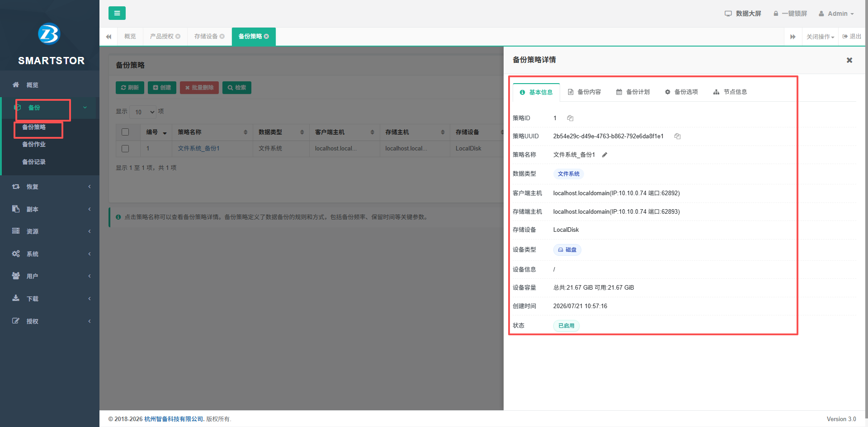Copy the 策略ID with the copy icon
Screen dimensions: 868x427
tap(570, 118)
